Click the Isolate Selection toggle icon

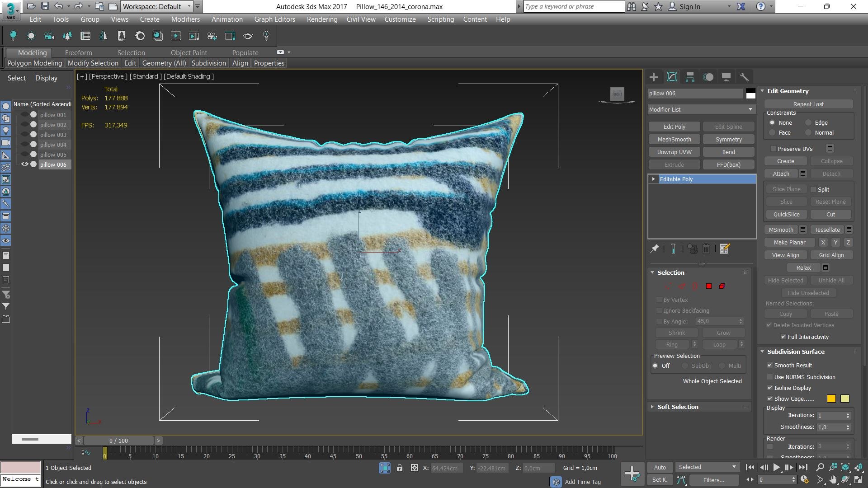(385, 468)
